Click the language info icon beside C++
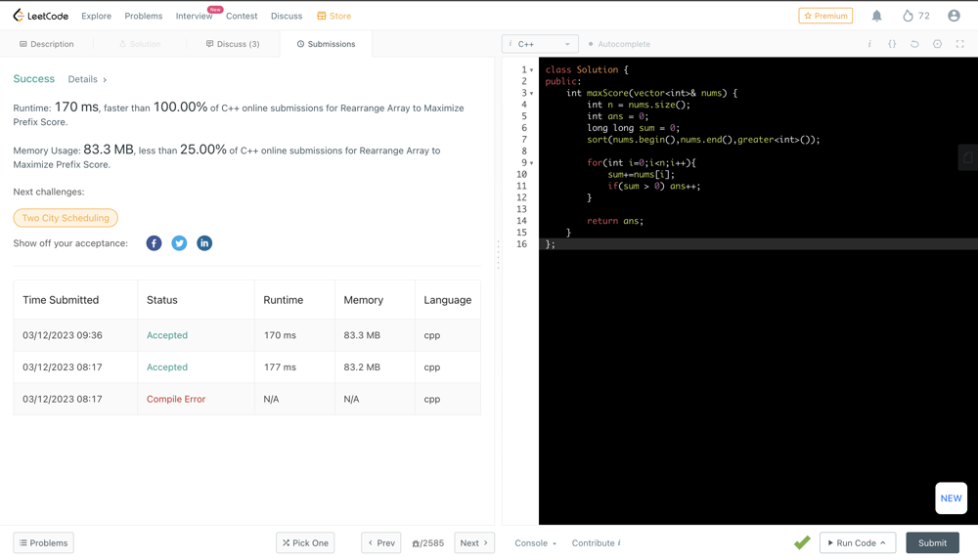The image size is (978, 560). (x=511, y=44)
